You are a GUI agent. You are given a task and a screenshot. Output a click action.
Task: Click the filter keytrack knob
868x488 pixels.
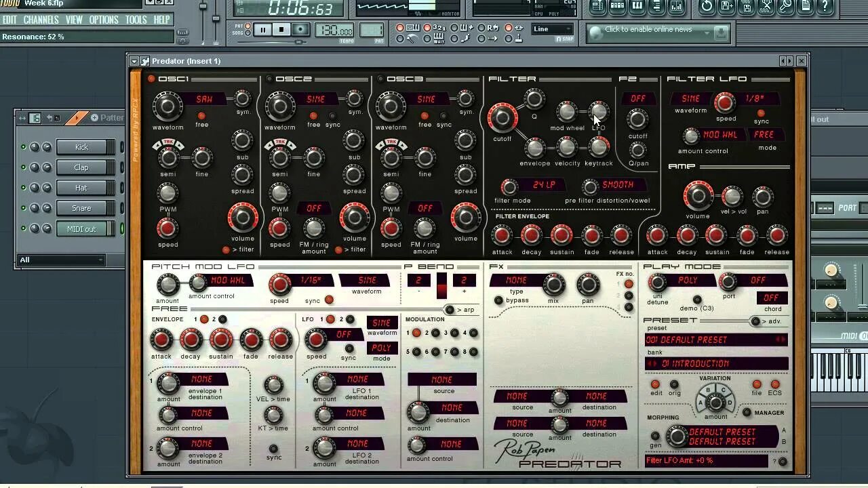[599, 146]
